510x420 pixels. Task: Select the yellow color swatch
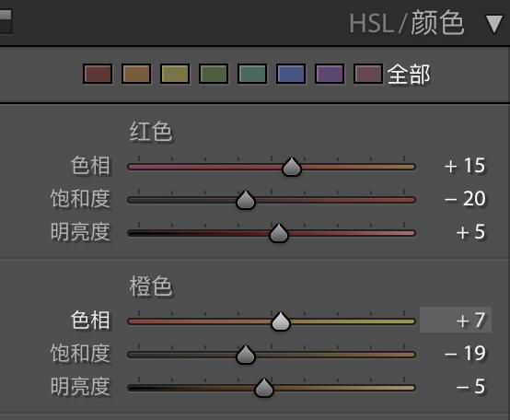(x=175, y=74)
